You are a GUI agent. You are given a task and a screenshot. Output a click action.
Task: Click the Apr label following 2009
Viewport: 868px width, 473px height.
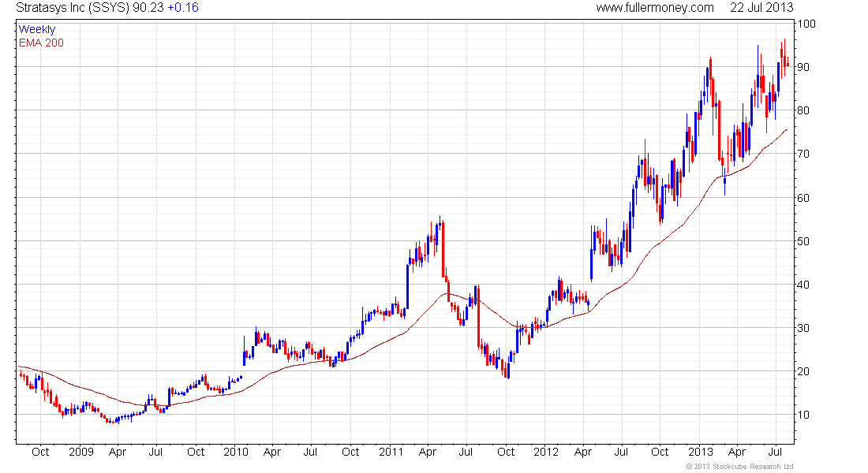[118, 452]
